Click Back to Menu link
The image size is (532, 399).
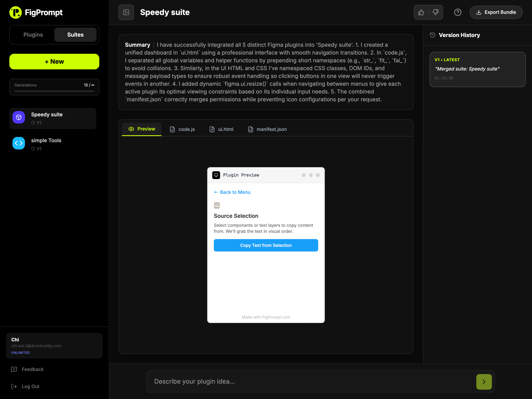coord(232,192)
